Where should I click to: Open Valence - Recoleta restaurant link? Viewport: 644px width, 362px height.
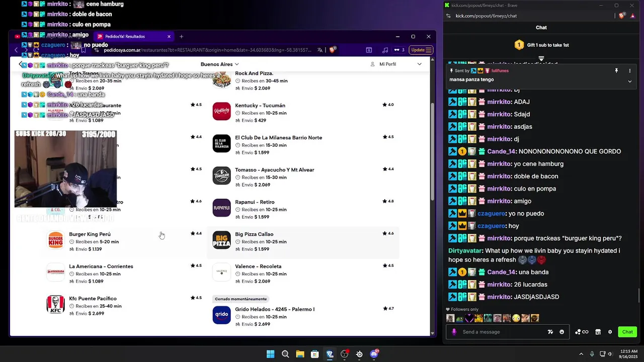[258, 266]
